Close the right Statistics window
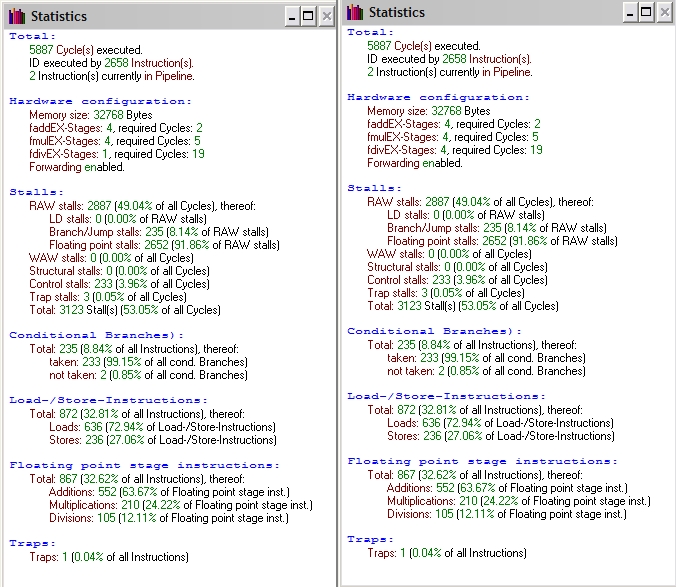This screenshot has width=679, height=587. 663,12
